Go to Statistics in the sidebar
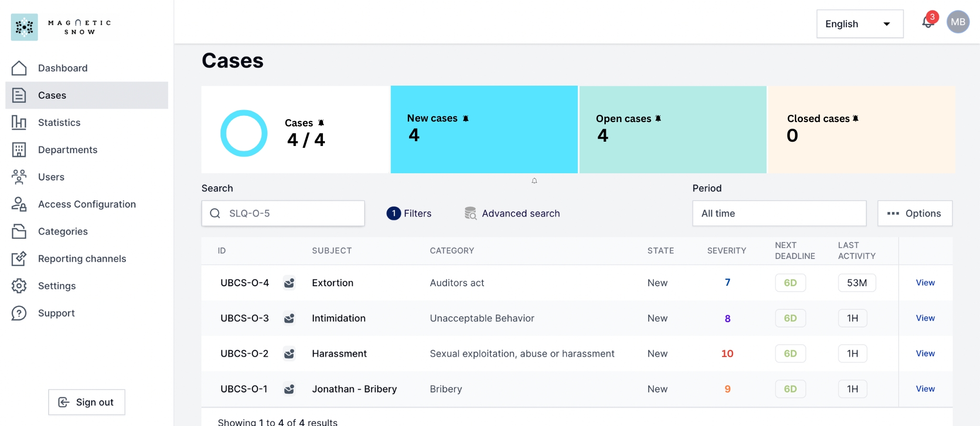 (59, 123)
